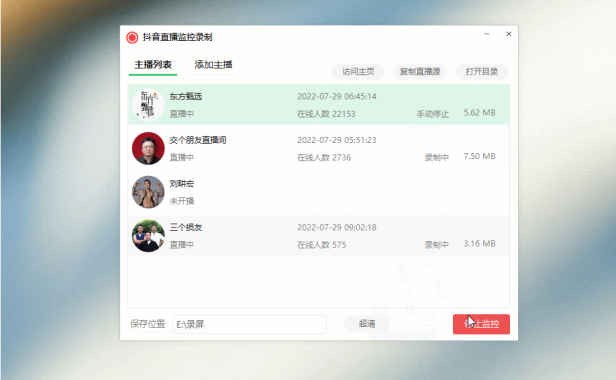Click 在线人数 22153 text
The width and height of the screenshot is (616, 380).
tap(326, 114)
